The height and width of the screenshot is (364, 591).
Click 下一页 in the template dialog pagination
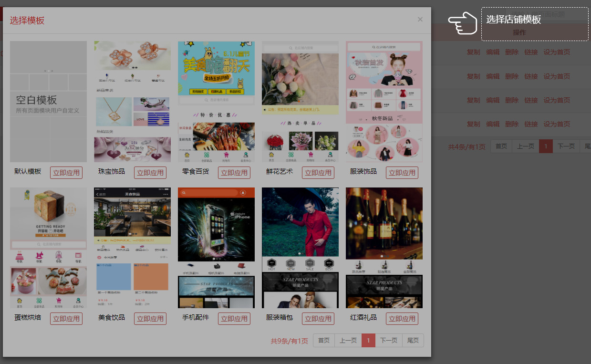click(389, 341)
